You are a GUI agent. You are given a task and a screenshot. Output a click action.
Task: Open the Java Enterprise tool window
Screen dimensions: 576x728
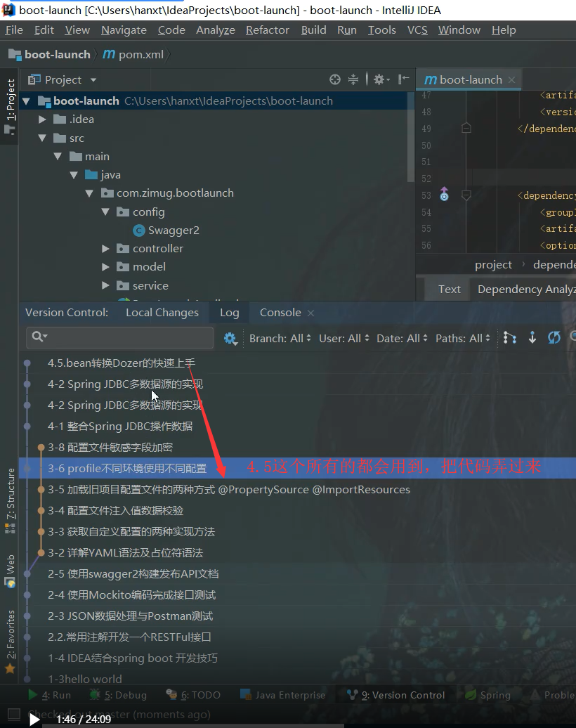coord(282,694)
